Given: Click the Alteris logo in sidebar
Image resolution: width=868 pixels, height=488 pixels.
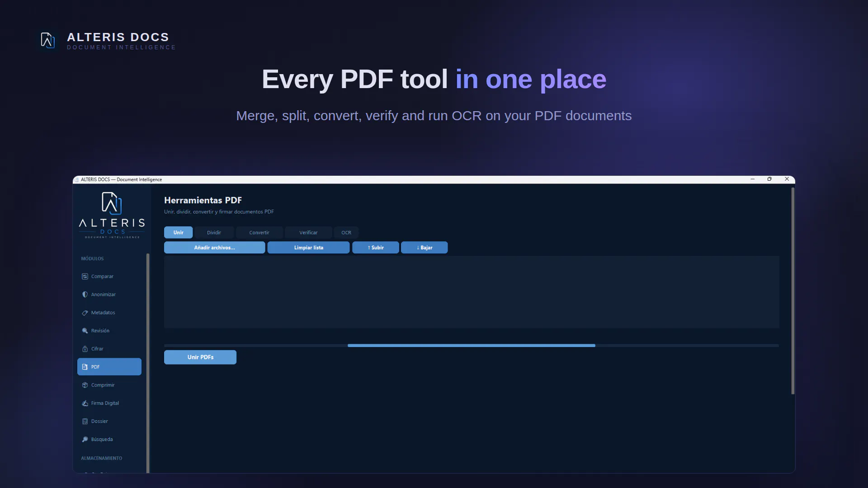Looking at the screenshot, I should pyautogui.click(x=112, y=215).
